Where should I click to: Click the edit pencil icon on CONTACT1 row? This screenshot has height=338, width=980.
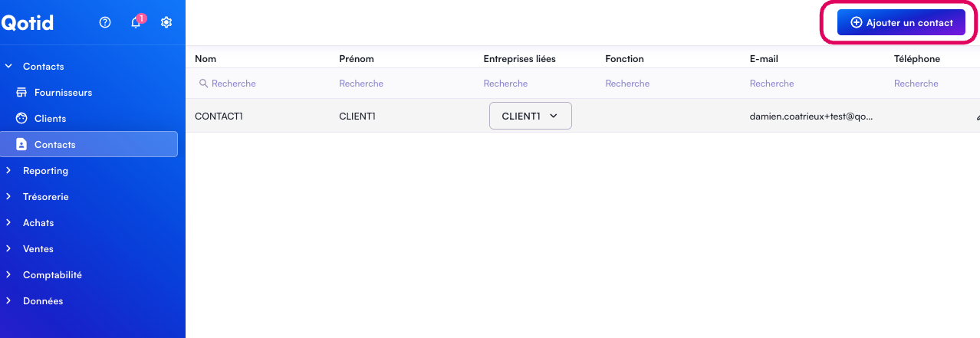click(976, 117)
